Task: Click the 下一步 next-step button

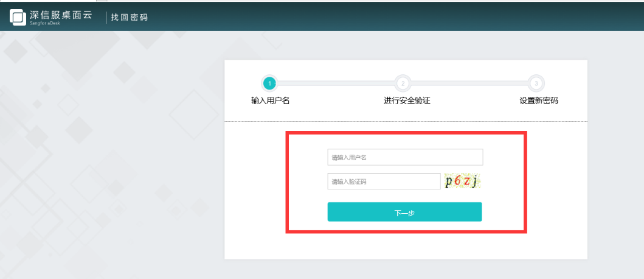Action: 404,212
